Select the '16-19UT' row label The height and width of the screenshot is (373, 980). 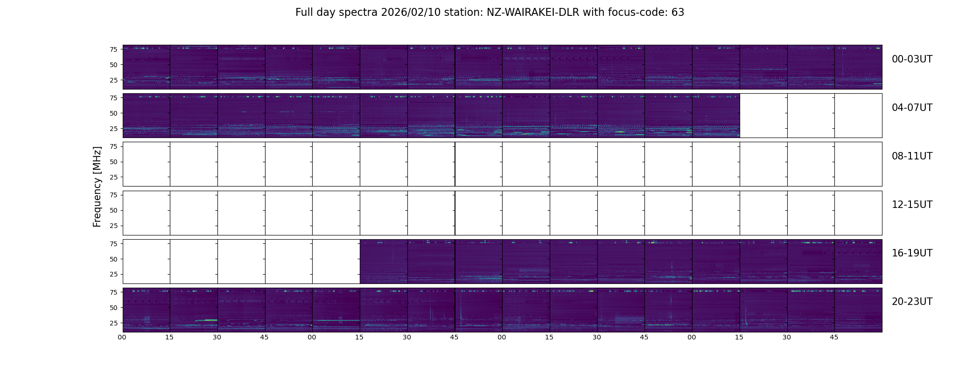pyautogui.click(x=912, y=253)
